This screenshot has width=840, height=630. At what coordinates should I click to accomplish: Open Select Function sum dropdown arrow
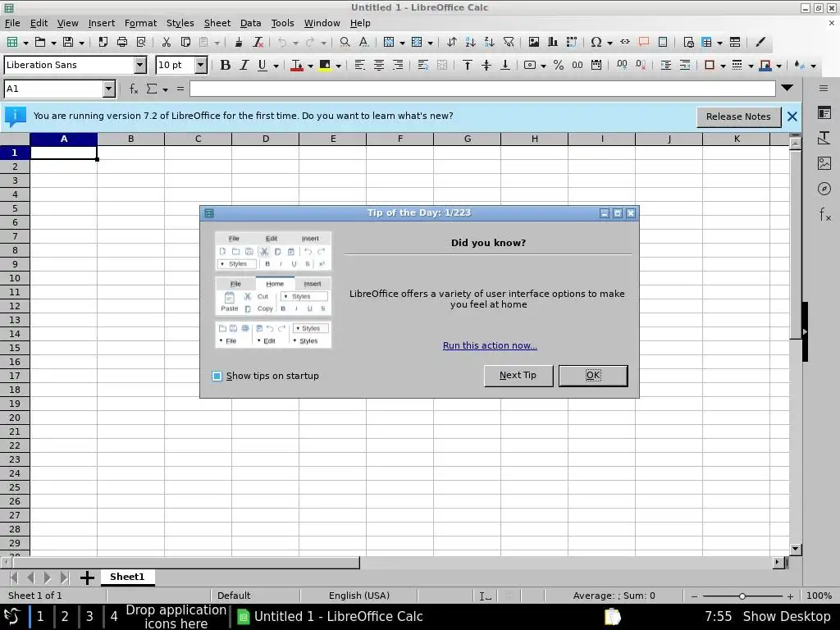165,89
